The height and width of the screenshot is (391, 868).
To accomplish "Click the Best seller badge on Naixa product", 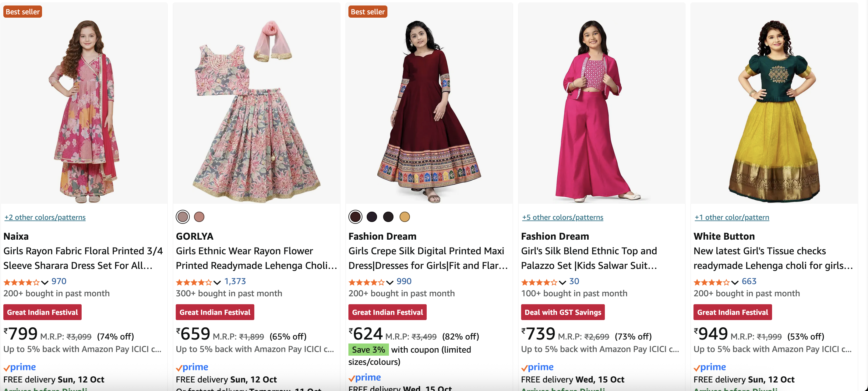I will pos(23,12).
